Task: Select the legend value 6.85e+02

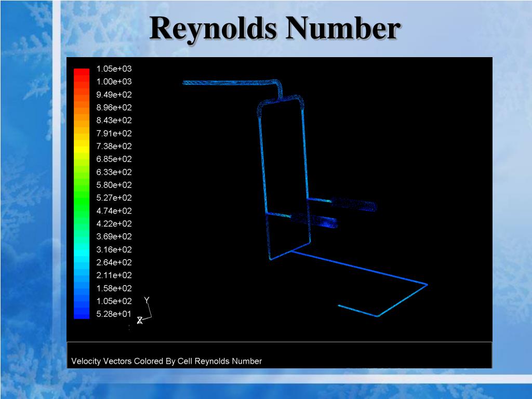Action: pyautogui.click(x=114, y=159)
